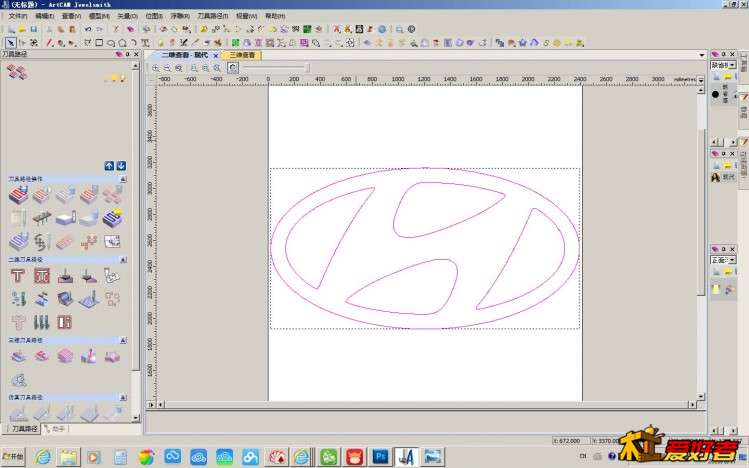Collapse the 3D toolpaths section
Viewport: 749px width, 468px height.
(x=123, y=340)
